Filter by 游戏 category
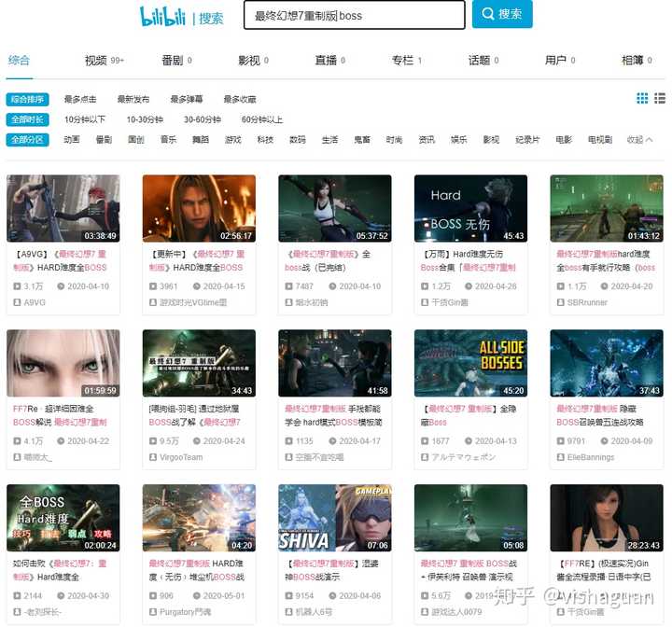This screenshot has height=627, width=672. click(x=233, y=140)
